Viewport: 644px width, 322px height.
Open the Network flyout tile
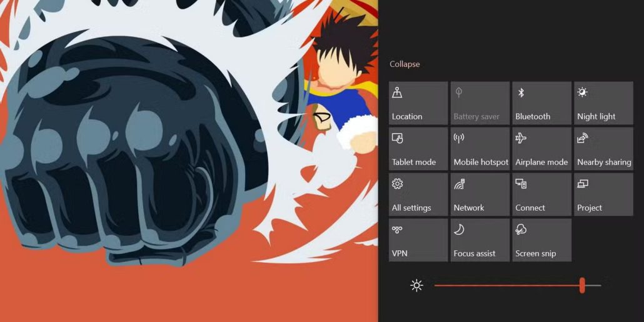[480, 194]
